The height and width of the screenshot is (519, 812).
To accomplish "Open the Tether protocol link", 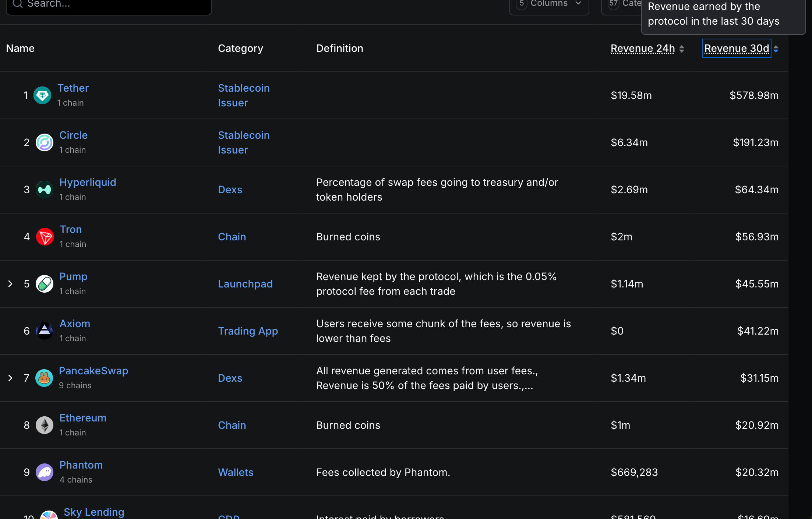I will (73, 88).
